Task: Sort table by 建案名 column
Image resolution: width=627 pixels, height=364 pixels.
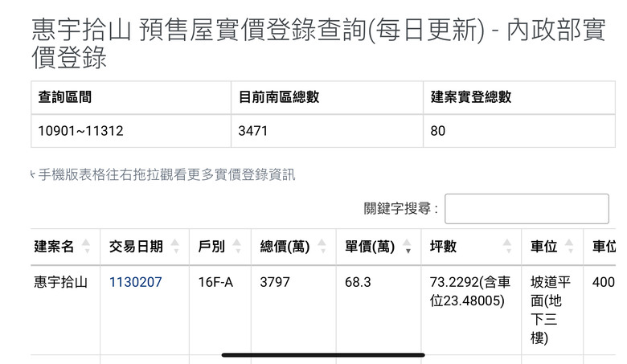Action: (65, 247)
